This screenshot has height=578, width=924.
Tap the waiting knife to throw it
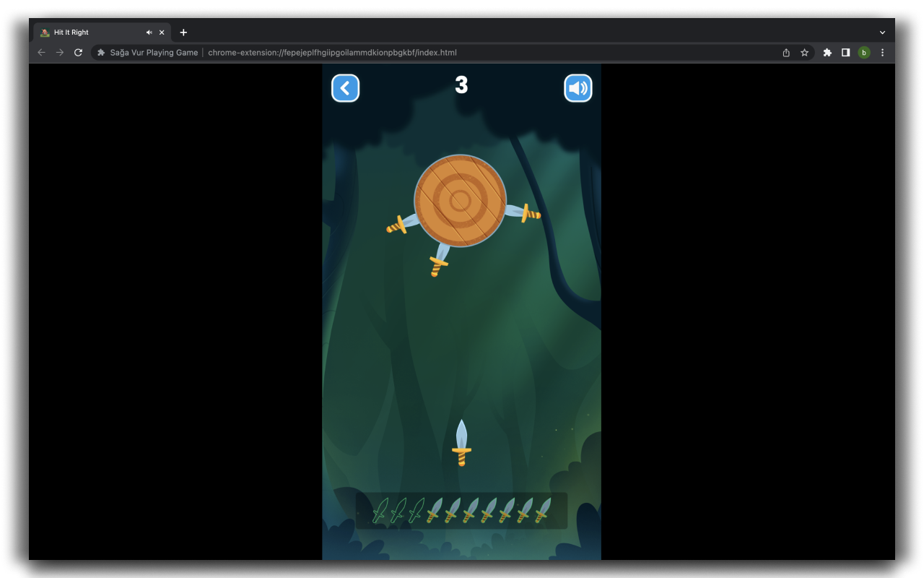click(x=462, y=443)
